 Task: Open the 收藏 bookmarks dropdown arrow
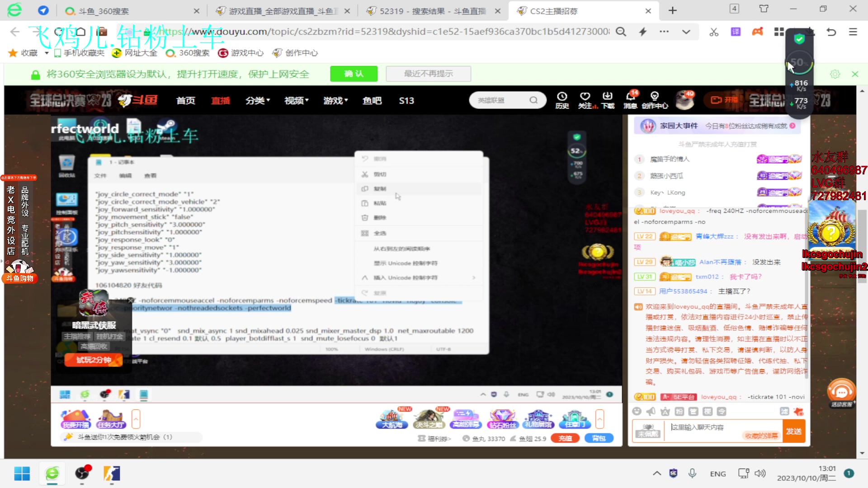tap(46, 53)
